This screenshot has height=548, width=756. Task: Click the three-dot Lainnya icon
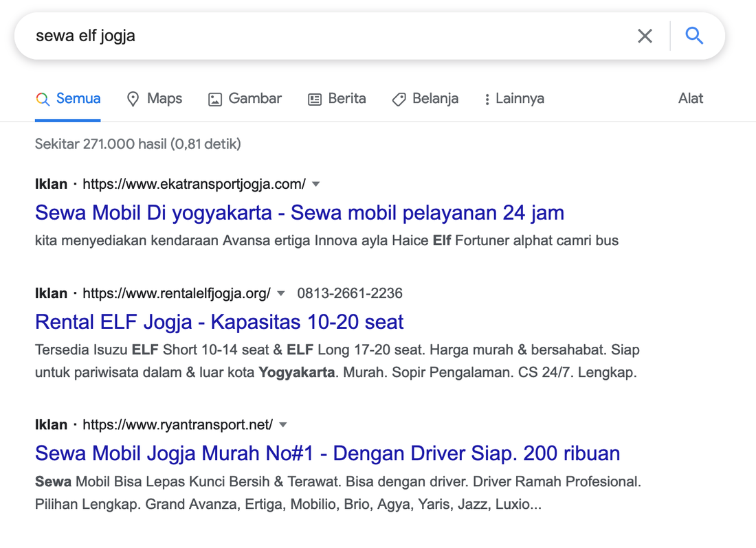tap(487, 100)
